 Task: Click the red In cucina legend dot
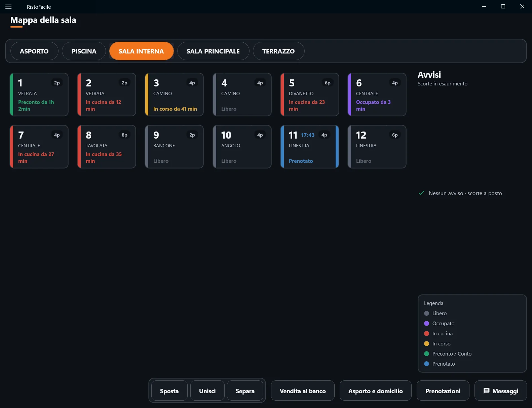pyautogui.click(x=426, y=333)
